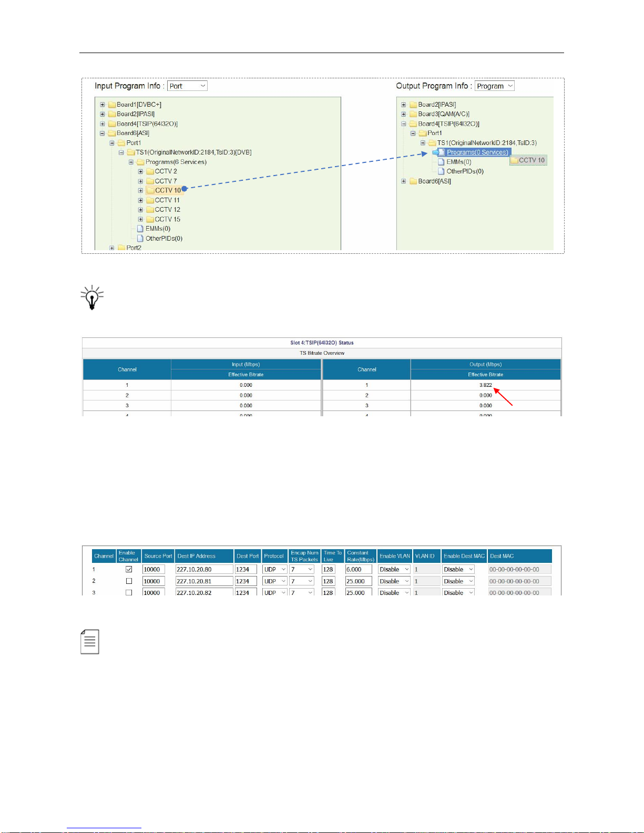Click channel 1 Source Port field 10000
Screen dimensions: 644x833
(154, 569)
